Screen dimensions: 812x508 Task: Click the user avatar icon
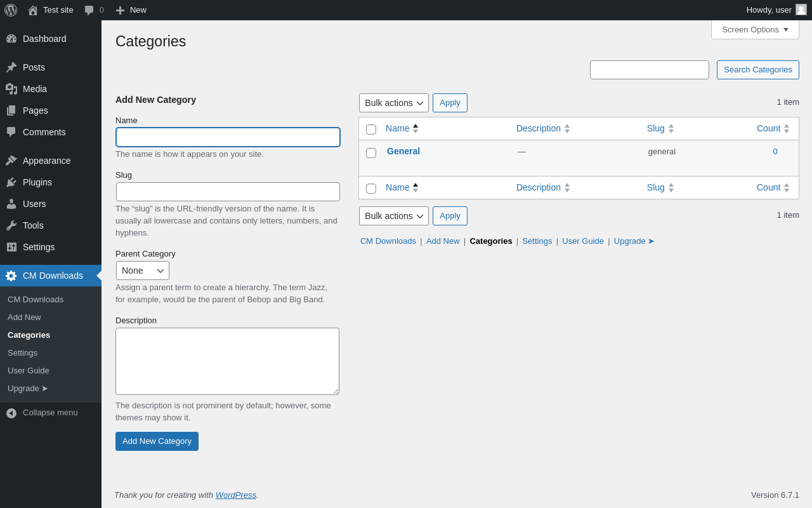pos(801,10)
